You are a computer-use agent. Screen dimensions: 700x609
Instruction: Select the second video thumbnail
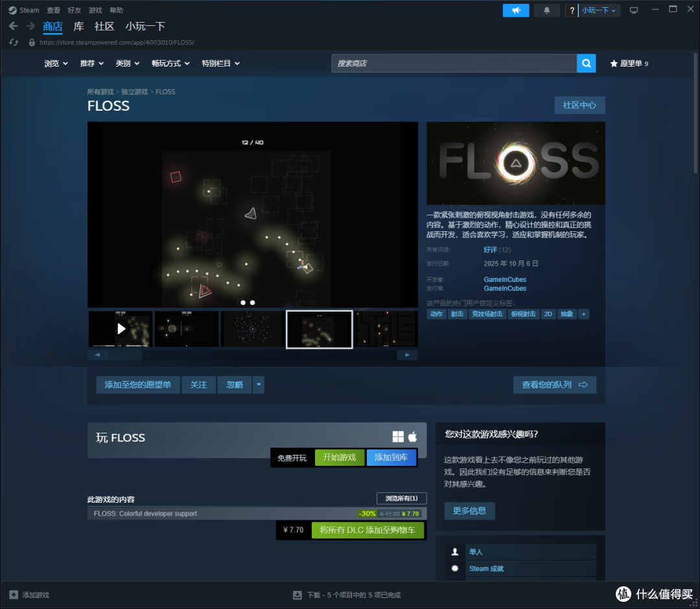click(187, 329)
